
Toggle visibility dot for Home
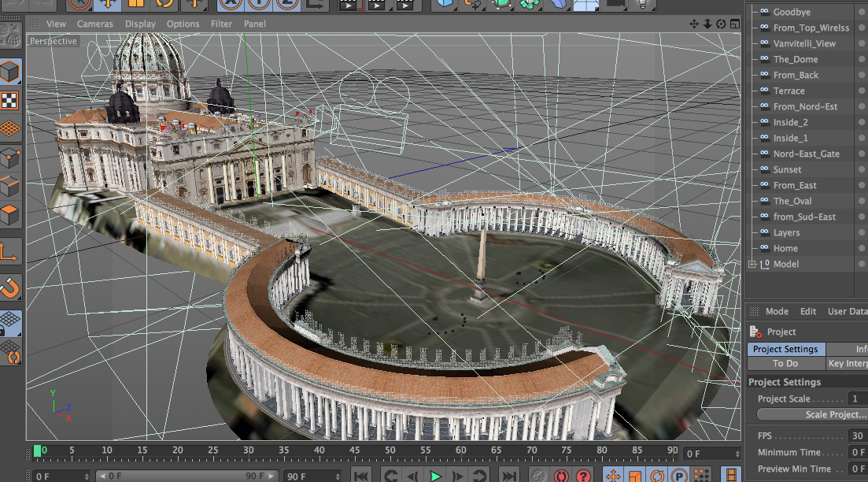(x=862, y=247)
